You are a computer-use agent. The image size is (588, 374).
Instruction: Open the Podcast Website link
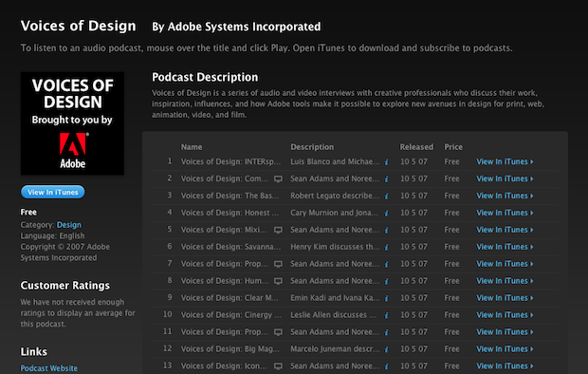49,368
